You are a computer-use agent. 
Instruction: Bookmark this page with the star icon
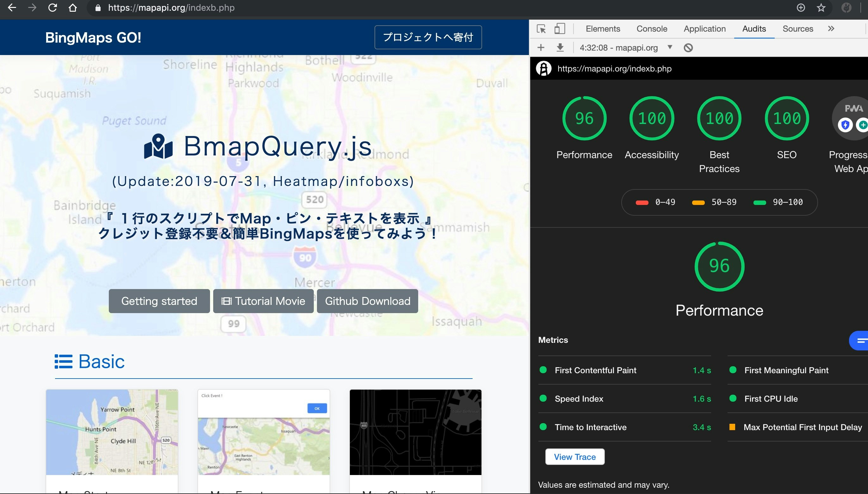pos(821,8)
